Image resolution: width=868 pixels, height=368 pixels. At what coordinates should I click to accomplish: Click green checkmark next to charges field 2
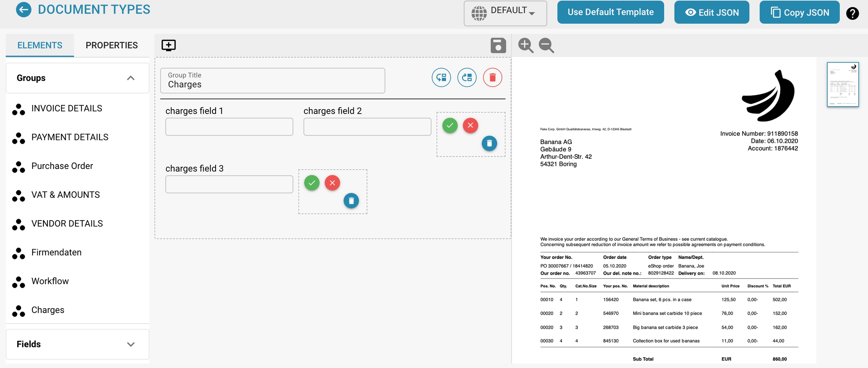pos(450,125)
